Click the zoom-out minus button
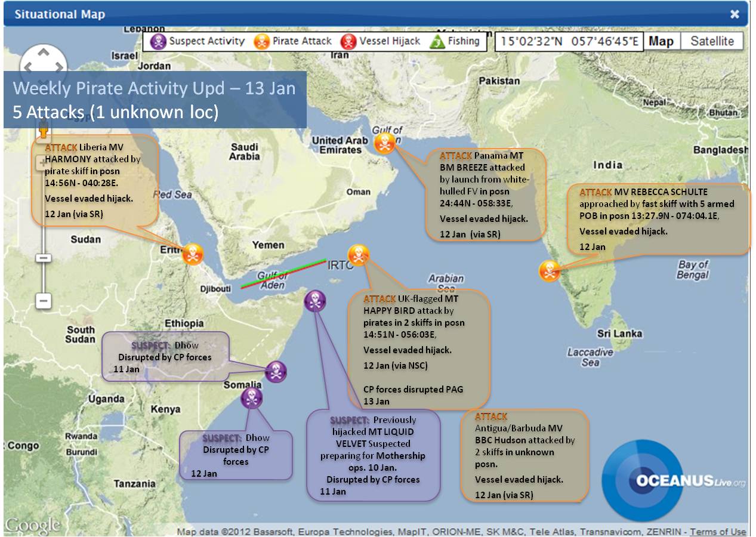756x537 pixels. [x=44, y=300]
